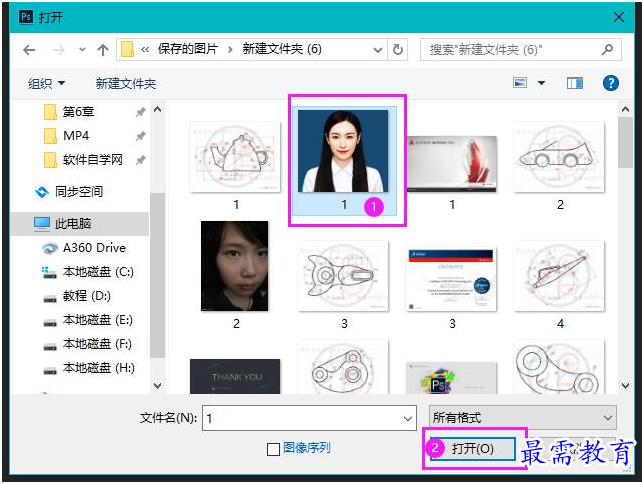Go up one folder level
Screen dimensions: 642x484
[103, 50]
